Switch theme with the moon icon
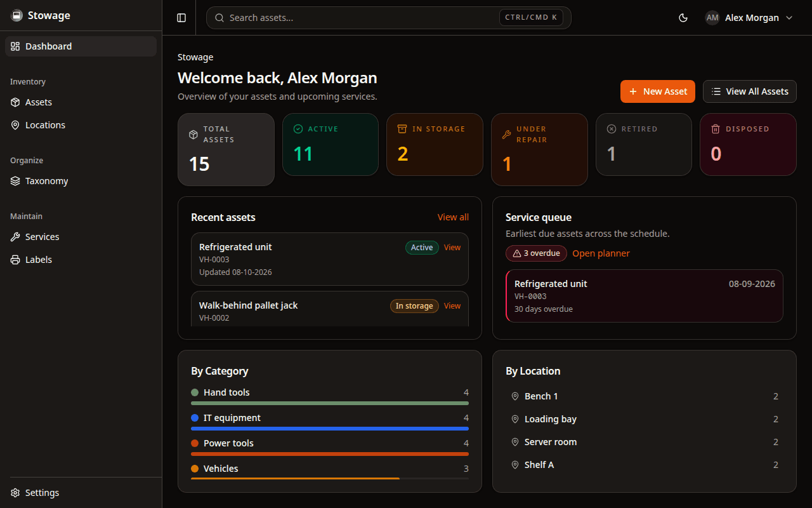This screenshot has height=508, width=812. (x=683, y=18)
